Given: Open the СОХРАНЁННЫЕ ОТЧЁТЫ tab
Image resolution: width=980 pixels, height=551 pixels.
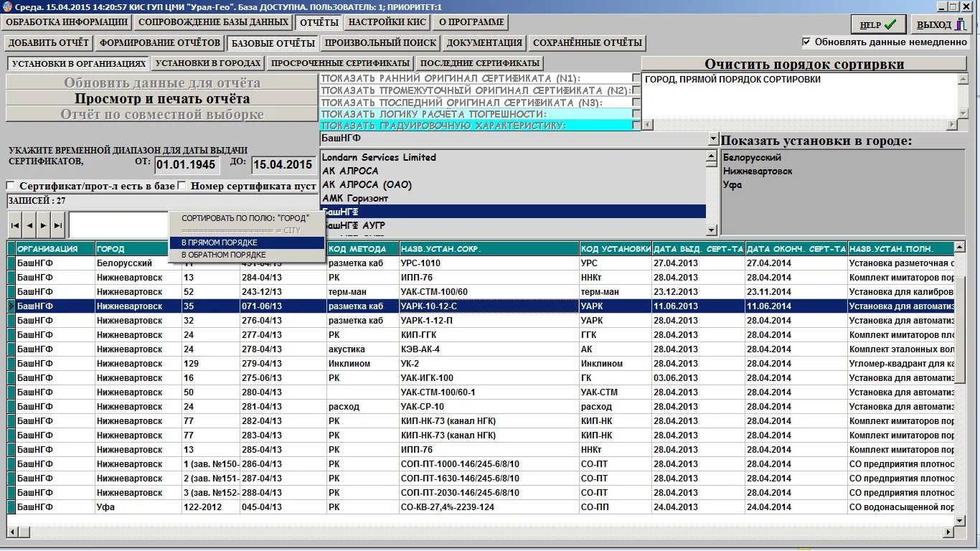Looking at the screenshot, I should 588,43.
